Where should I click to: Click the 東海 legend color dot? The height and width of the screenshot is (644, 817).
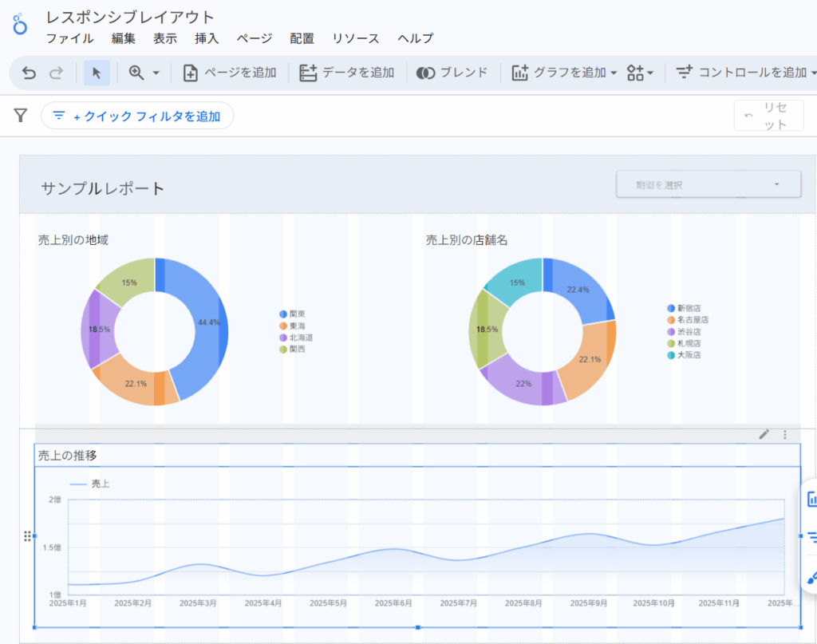[x=283, y=326]
